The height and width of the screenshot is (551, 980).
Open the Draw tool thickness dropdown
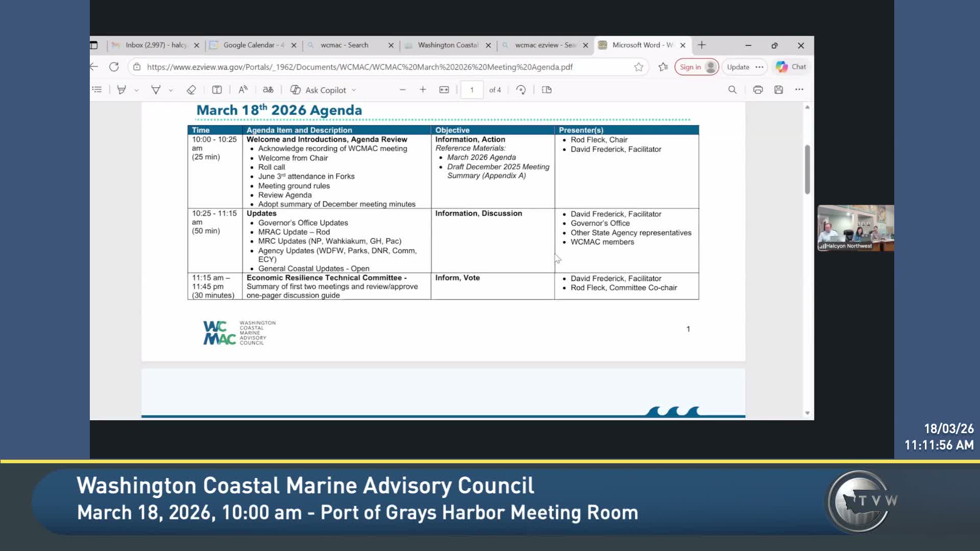coord(170,89)
